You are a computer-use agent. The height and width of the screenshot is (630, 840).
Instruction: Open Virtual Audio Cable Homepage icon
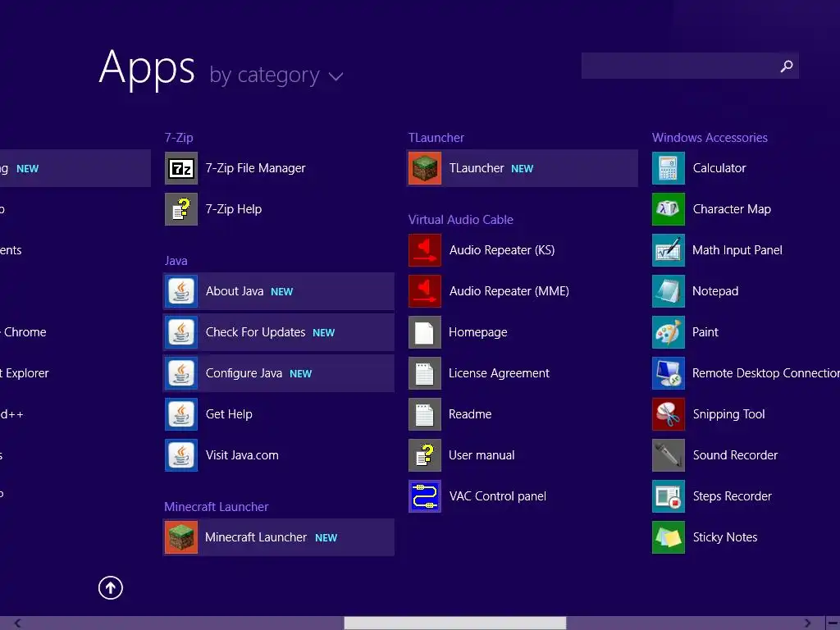[x=425, y=332]
